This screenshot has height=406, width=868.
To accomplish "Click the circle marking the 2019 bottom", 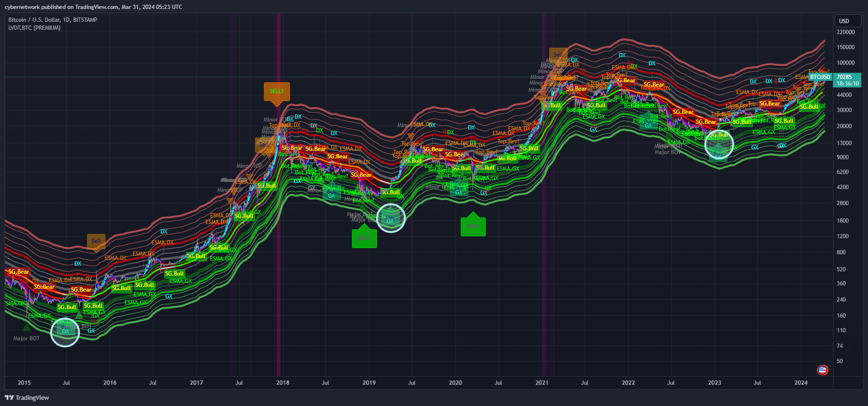I will click(x=391, y=218).
